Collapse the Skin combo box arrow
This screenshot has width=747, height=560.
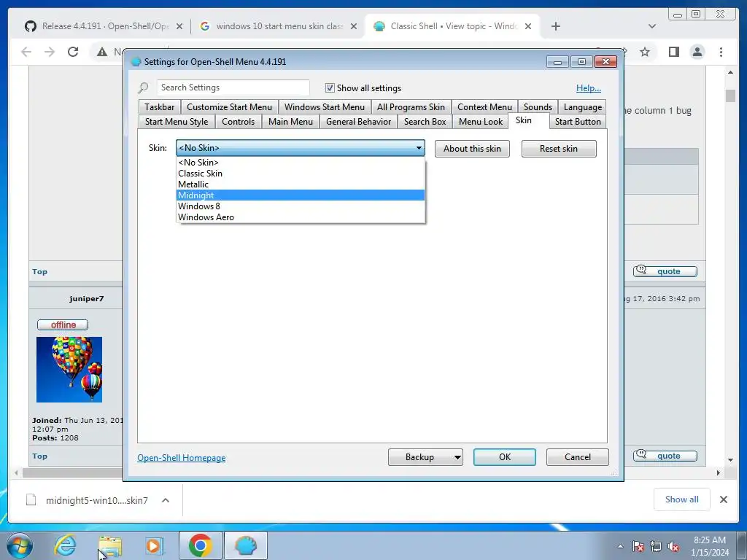click(x=419, y=148)
